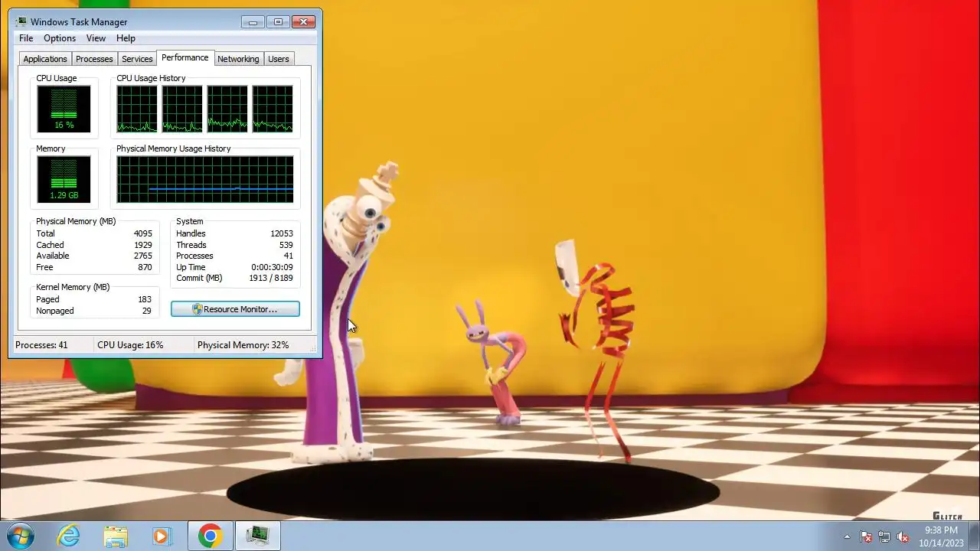
Task: Minimize the Task Manager window
Action: pyautogui.click(x=253, y=21)
